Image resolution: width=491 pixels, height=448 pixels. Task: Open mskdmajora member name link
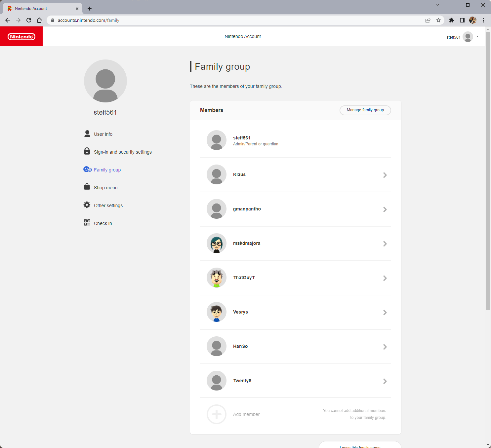point(247,243)
